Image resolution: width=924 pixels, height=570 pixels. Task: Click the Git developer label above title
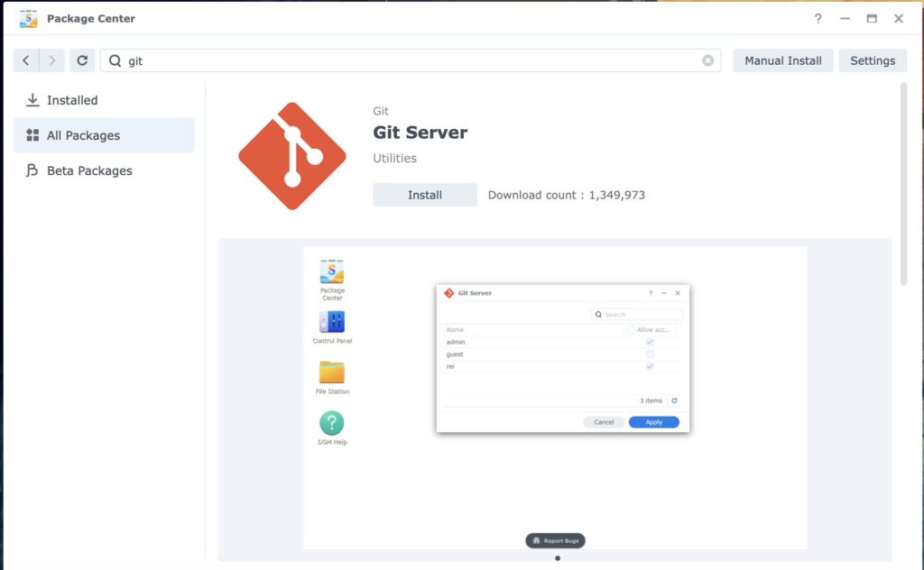381,111
